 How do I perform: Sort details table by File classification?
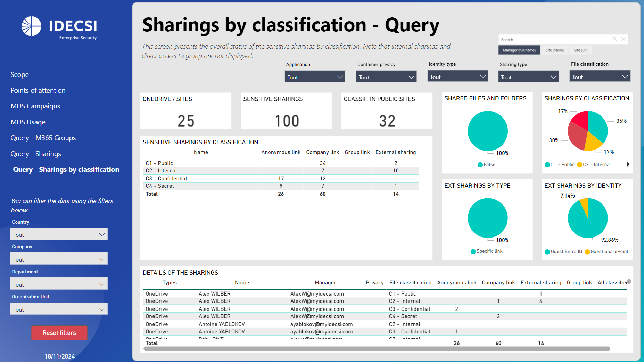(410, 283)
